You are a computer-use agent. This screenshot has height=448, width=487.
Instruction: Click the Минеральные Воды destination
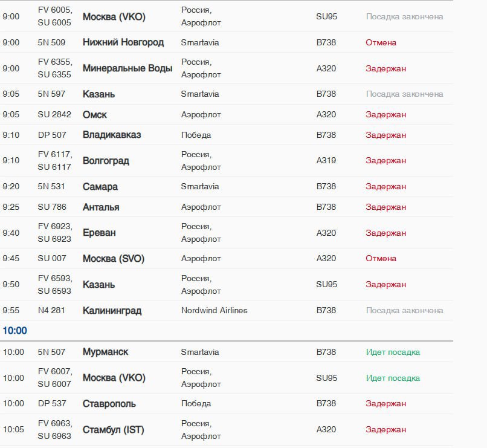click(x=127, y=68)
